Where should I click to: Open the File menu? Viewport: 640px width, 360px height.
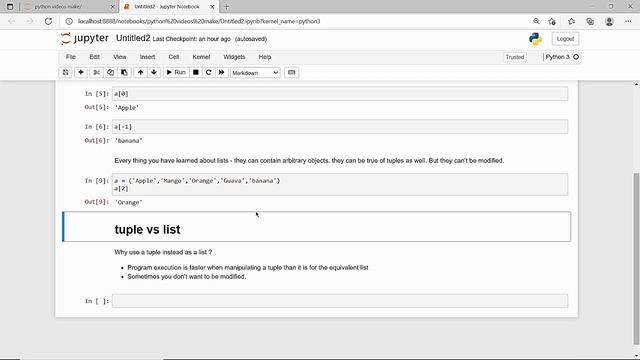coord(71,57)
